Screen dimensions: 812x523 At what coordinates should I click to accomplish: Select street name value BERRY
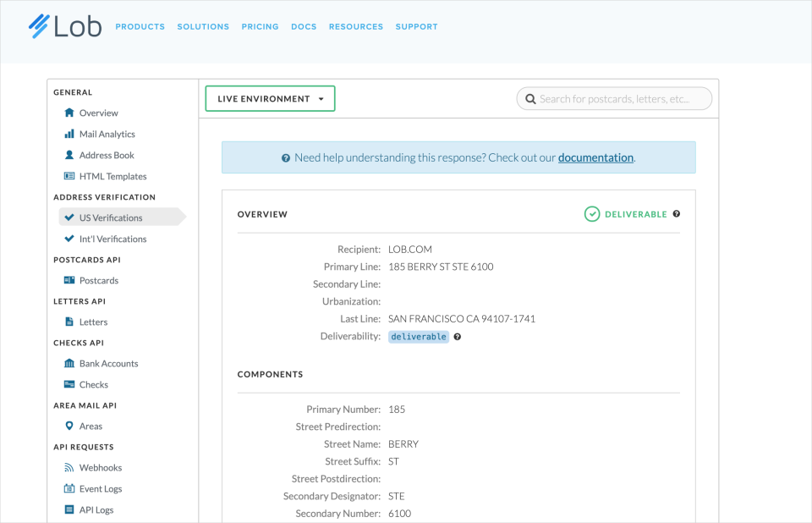click(x=403, y=444)
